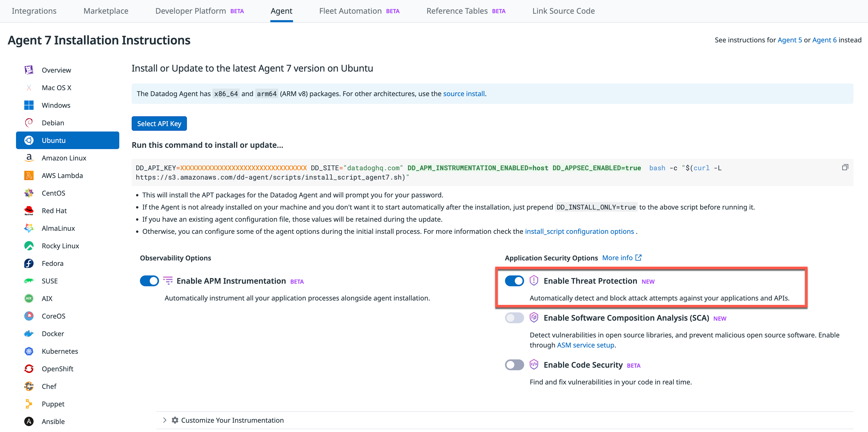Click the Software Composition Analysis shield icon

(534, 317)
